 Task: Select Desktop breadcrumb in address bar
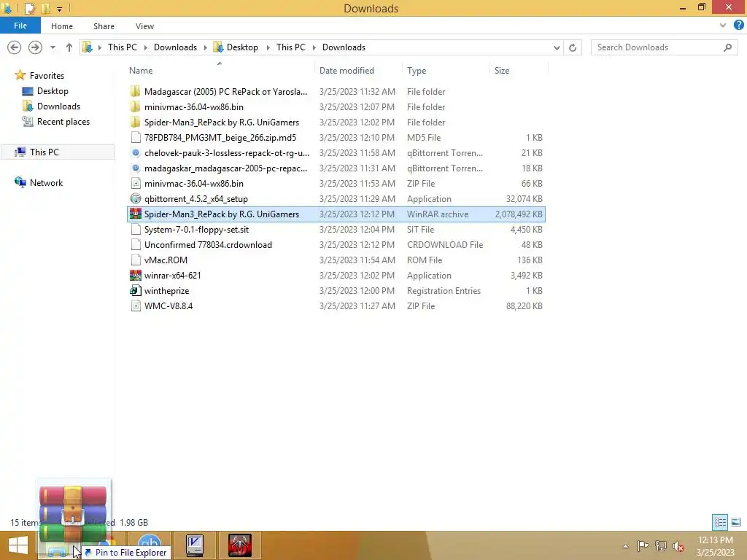[242, 47]
